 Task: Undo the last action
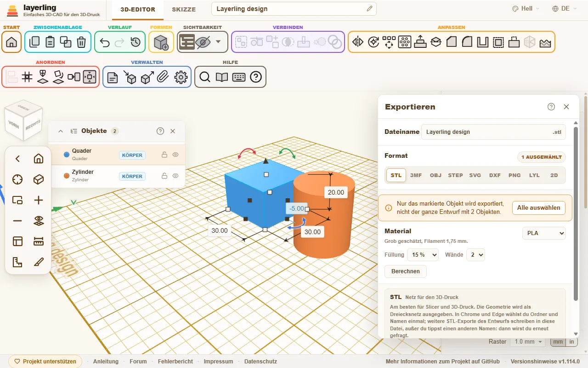(104, 42)
